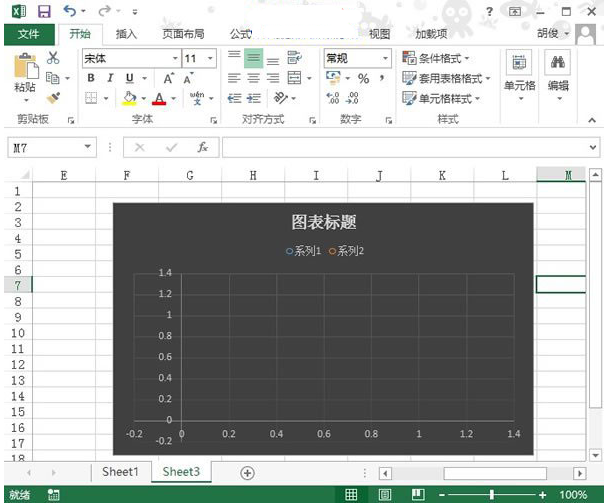Click the Format Painter brush icon
Viewport: 604px width, 504px height.
click(x=53, y=98)
